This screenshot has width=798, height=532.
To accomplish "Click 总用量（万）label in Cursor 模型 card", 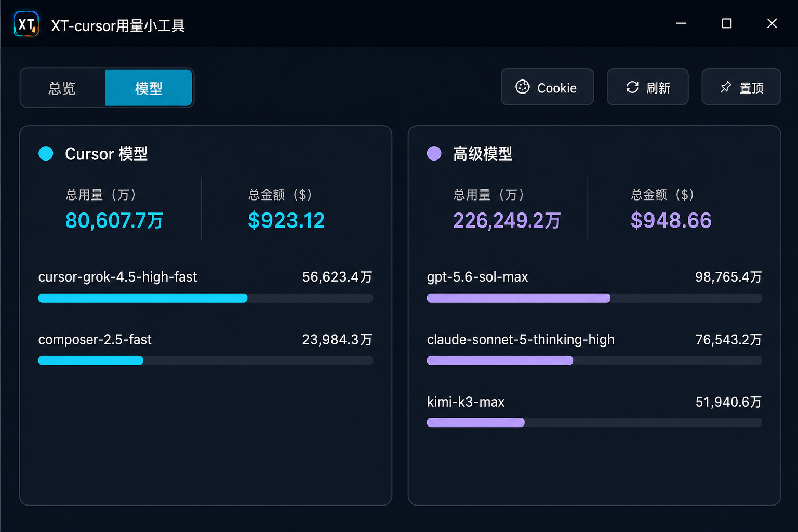I will (101, 195).
